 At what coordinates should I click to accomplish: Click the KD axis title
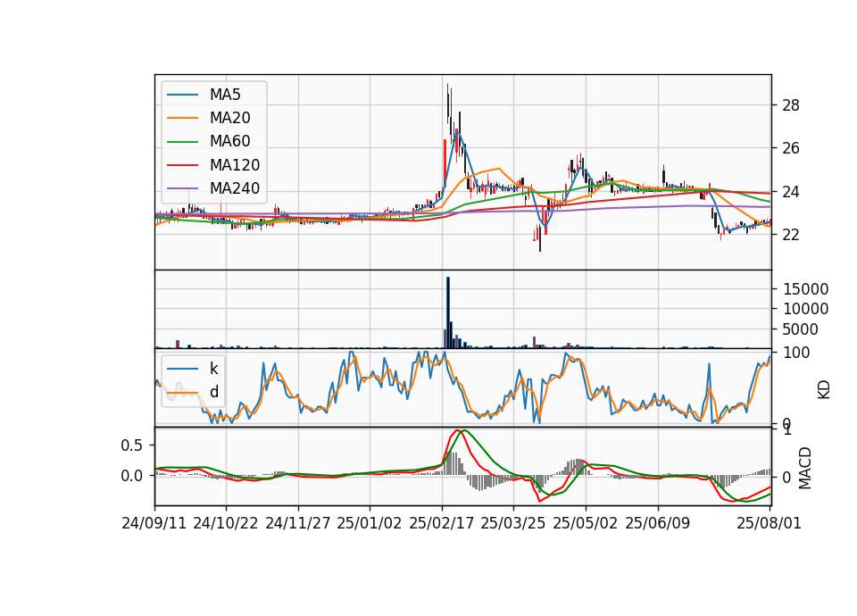[x=824, y=390]
